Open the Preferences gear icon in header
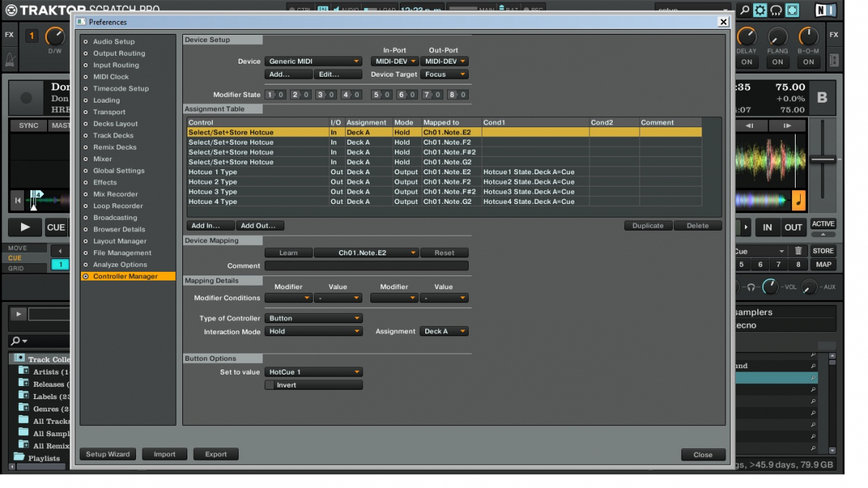The width and height of the screenshot is (868, 488). pyautogui.click(x=759, y=10)
